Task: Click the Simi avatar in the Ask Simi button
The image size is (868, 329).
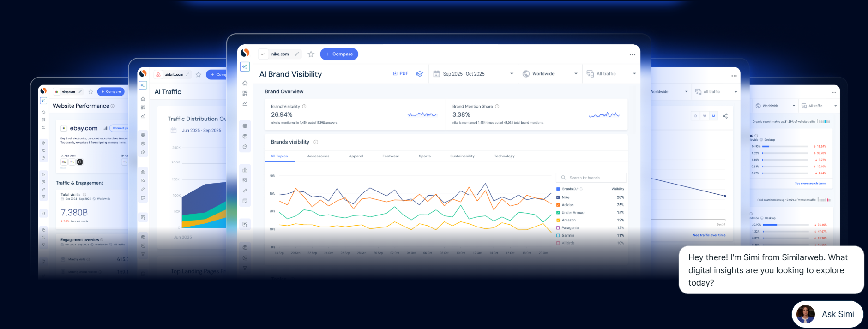Action: point(806,314)
